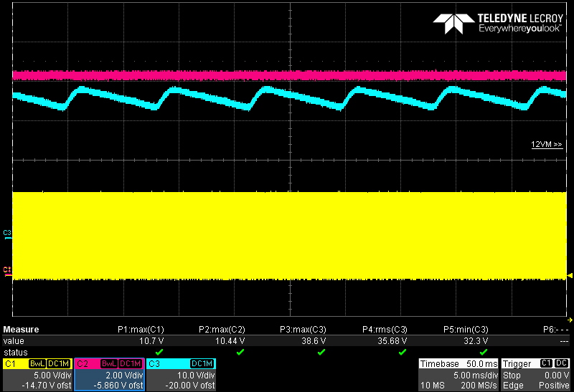574x392 pixels.
Task: Click the C1 ground level marker
Action: click(7, 272)
